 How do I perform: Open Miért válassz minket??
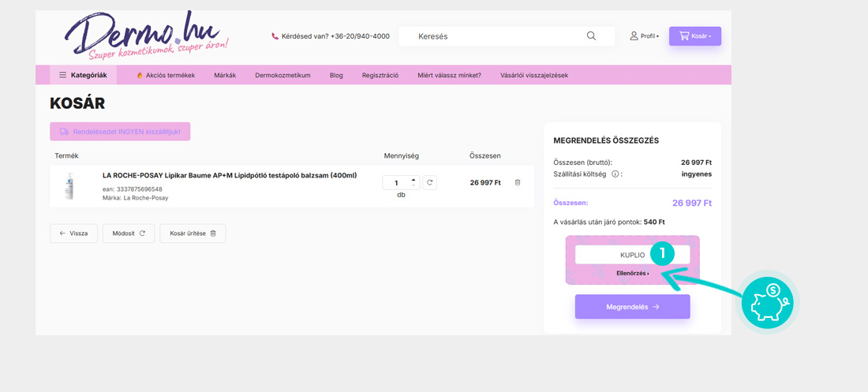click(450, 75)
